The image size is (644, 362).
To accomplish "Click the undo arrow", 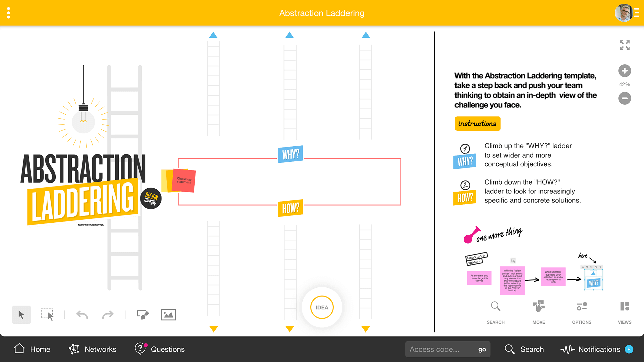I will [82, 315].
